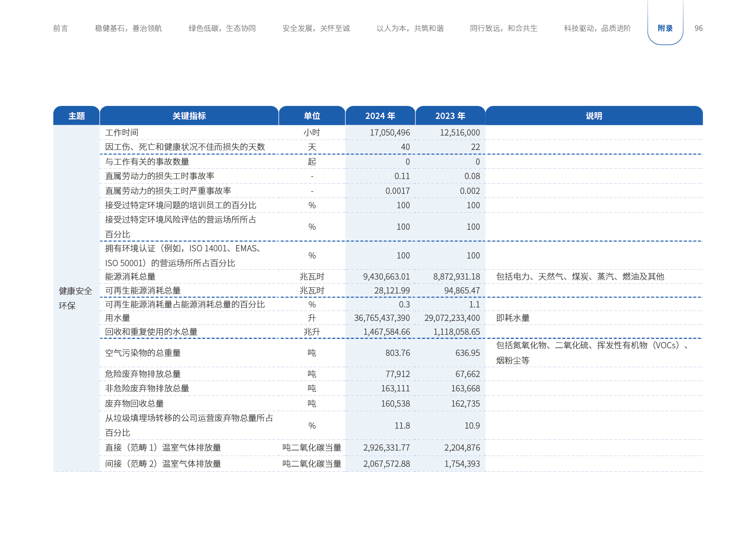Screen dimensions: 756x557
Task: Open the 前言 navigation tab
Action: pyautogui.click(x=61, y=28)
